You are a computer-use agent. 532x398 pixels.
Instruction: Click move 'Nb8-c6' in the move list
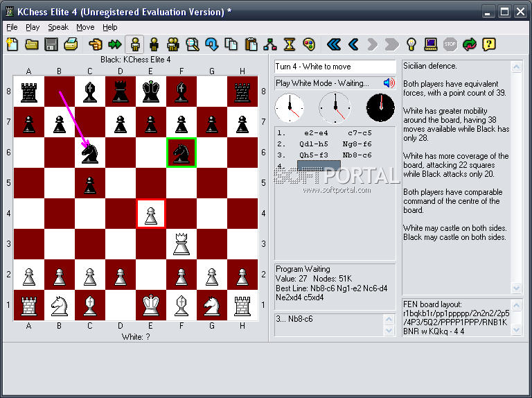(x=357, y=155)
